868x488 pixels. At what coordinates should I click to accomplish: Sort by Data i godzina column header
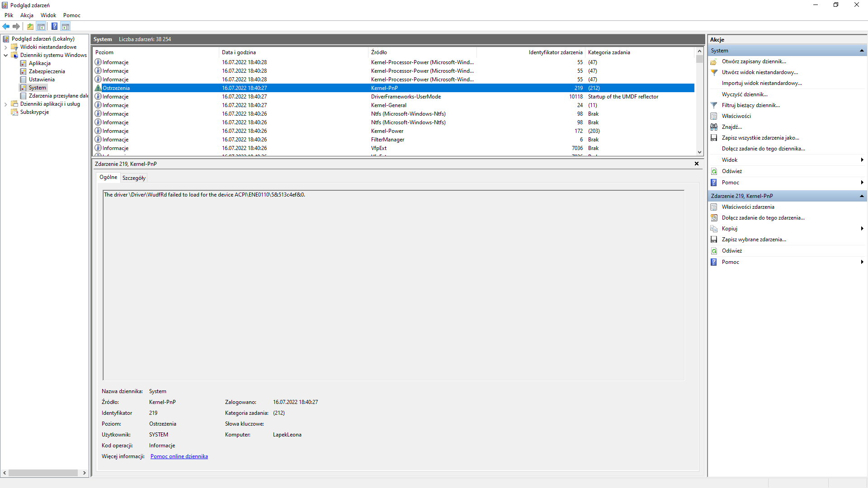click(294, 52)
